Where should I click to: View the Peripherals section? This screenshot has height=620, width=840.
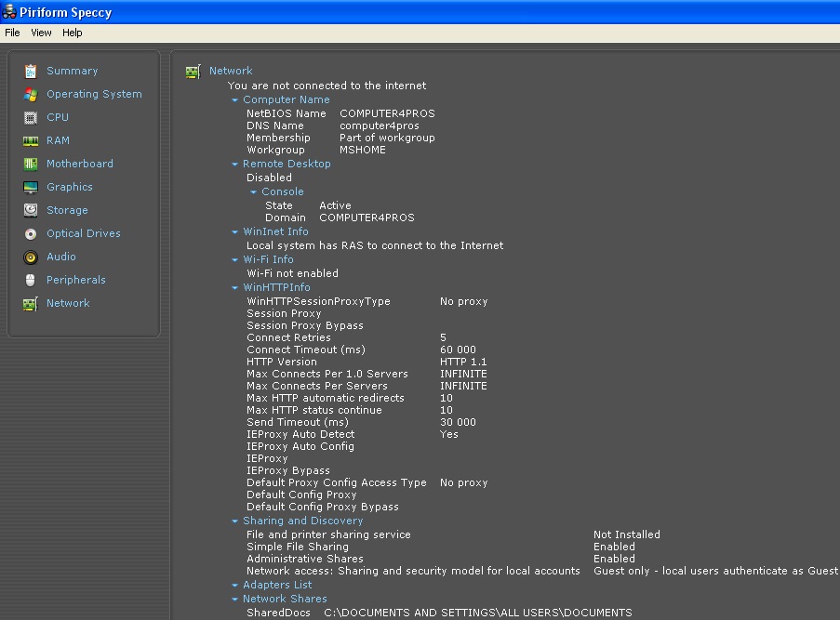tap(76, 280)
